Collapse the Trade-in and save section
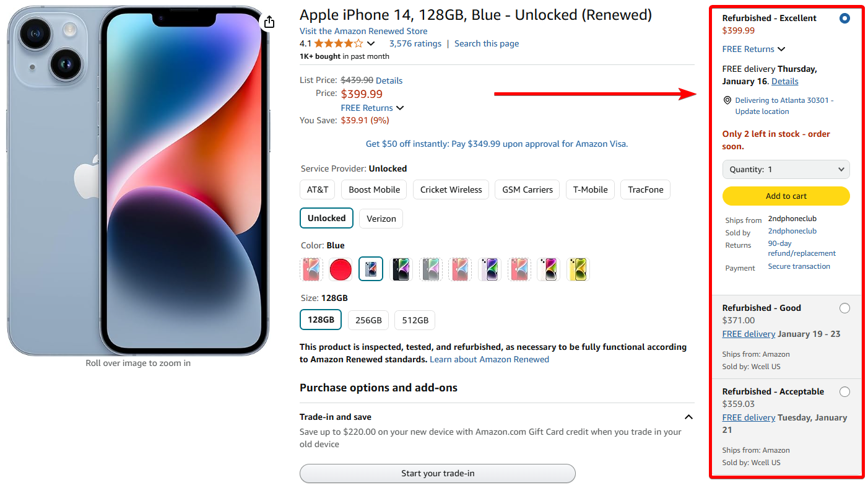This screenshot has width=868, height=488. (x=688, y=417)
